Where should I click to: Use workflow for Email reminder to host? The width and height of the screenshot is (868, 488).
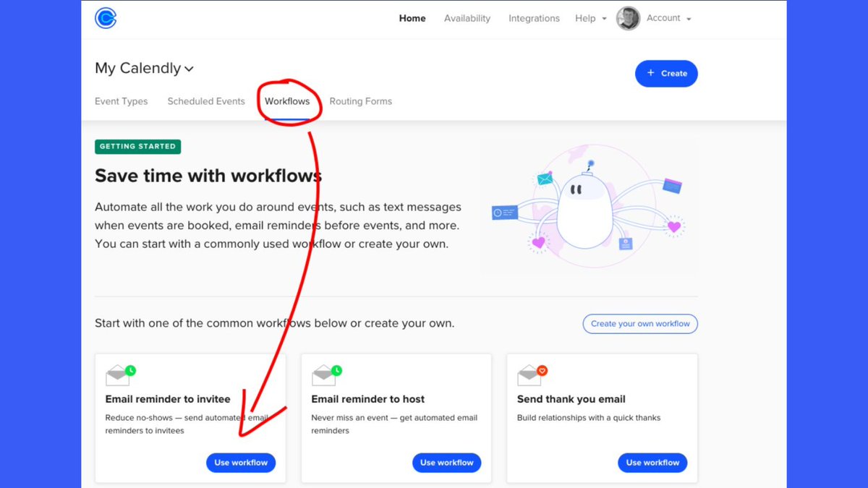[x=447, y=463]
